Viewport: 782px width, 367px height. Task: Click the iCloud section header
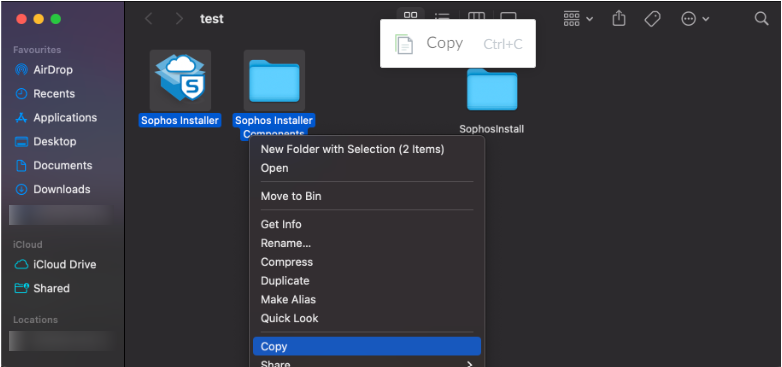(x=27, y=244)
